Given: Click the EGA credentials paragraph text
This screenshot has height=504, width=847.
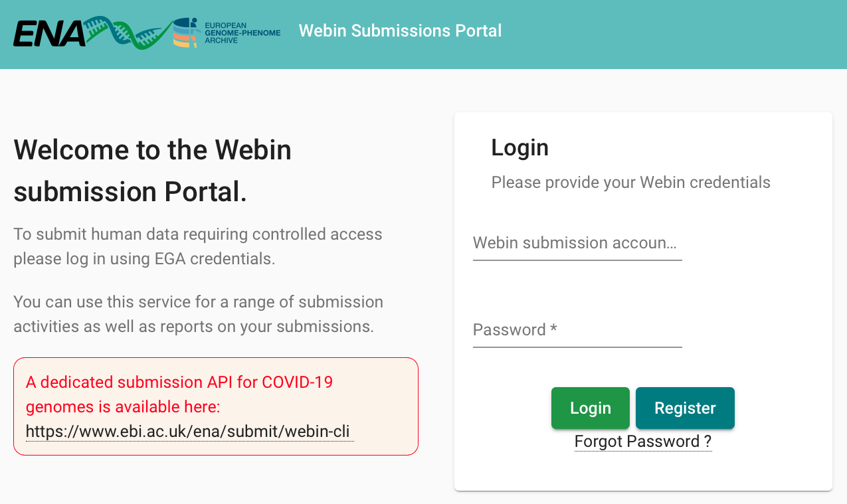Looking at the screenshot, I should coord(198,246).
